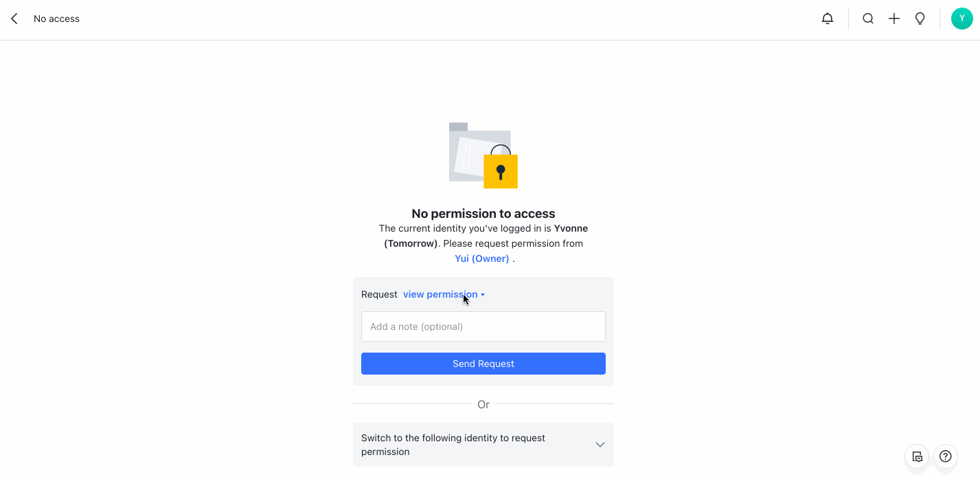Open the lightbulb tips icon
This screenshot has width=980, height=477.
920,19
